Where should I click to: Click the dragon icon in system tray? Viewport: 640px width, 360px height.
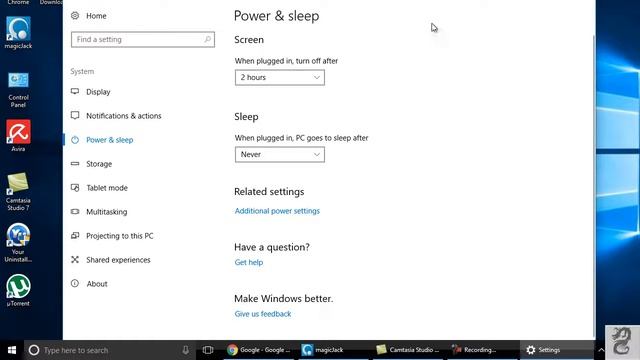pyautogui.click(x=621, y=341)
